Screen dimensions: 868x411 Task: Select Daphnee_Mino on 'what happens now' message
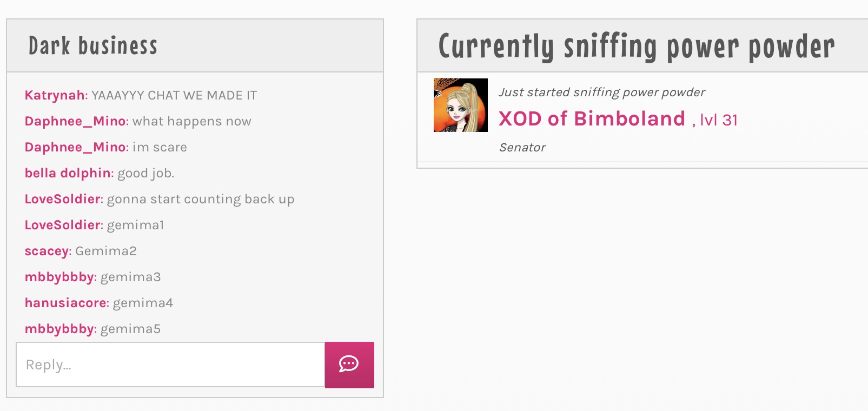point(75,121)
